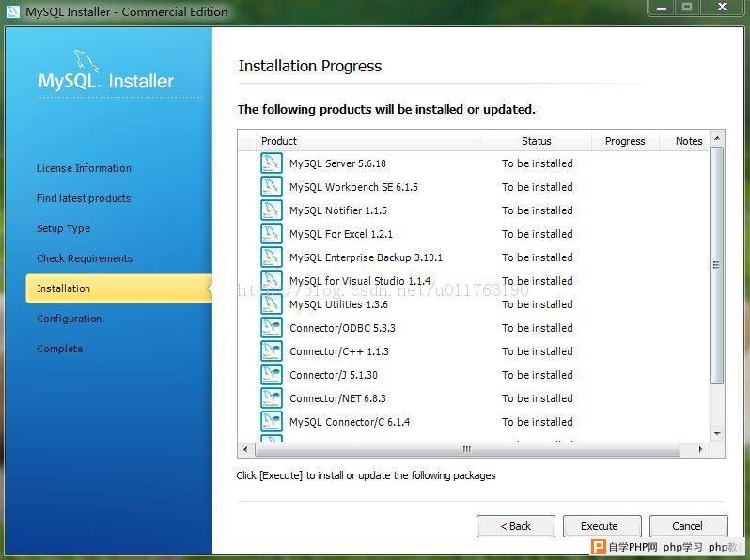The height and width of the screenshot is (560, 750).
Task: Cancel the installation
Action: point(688,526)
